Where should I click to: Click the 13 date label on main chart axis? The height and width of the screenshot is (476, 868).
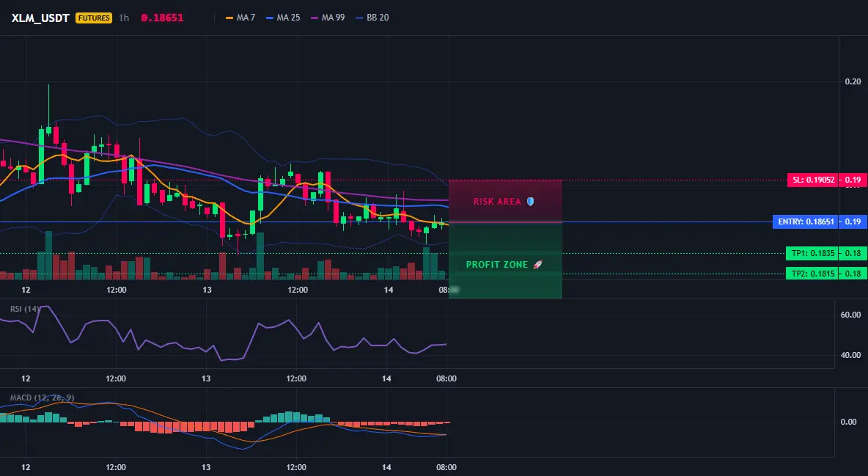207,290
